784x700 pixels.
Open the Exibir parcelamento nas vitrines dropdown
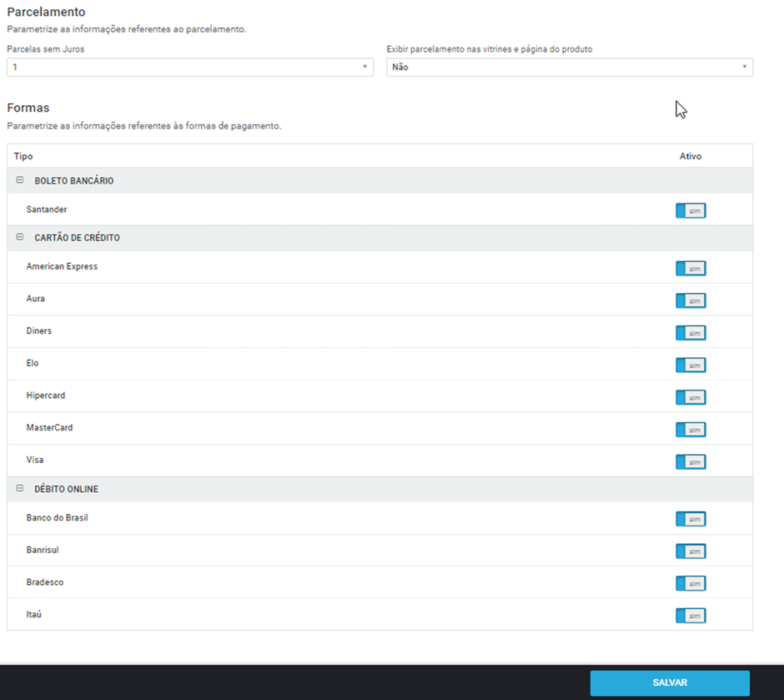click(570, 67)
